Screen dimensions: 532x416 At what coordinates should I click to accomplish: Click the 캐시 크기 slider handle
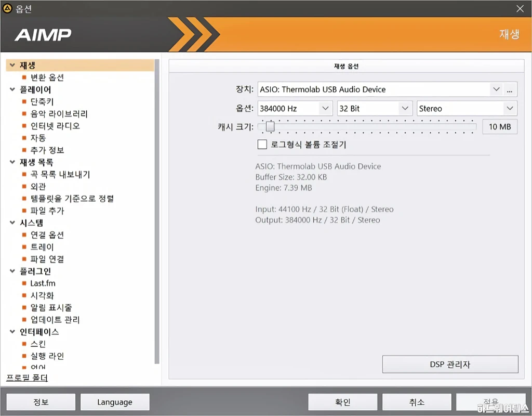[270, 127]
